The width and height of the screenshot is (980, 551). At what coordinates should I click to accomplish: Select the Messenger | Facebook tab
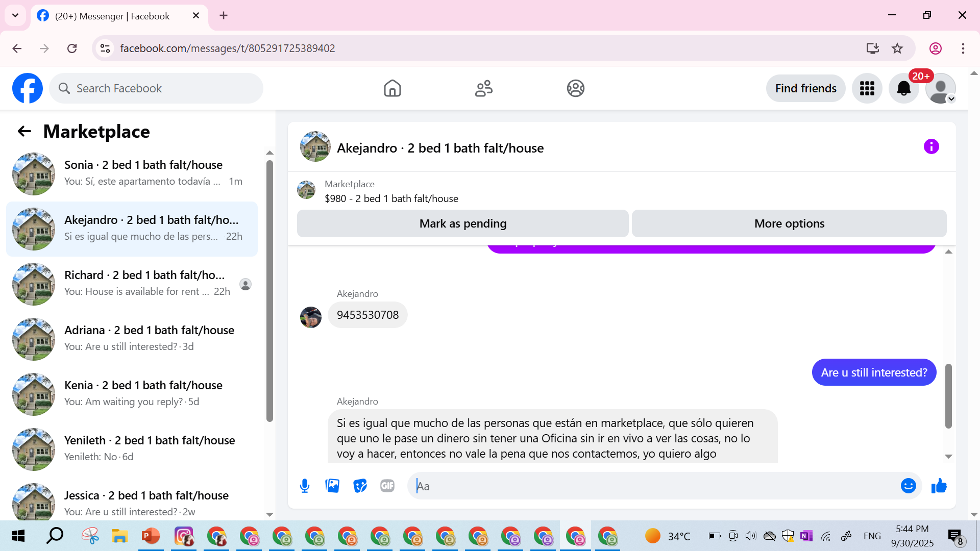click(x=119, y=16)
